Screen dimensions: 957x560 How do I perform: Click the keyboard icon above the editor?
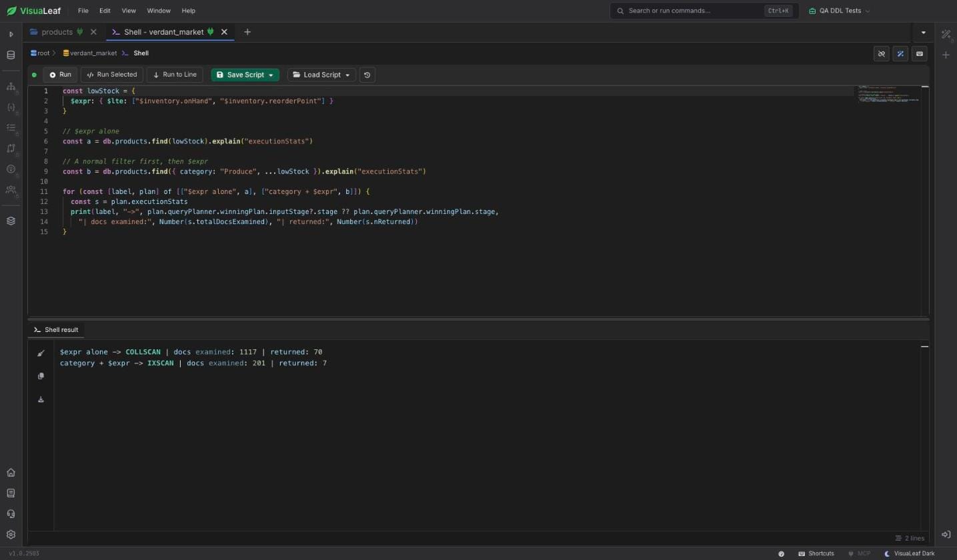[920, 54]
